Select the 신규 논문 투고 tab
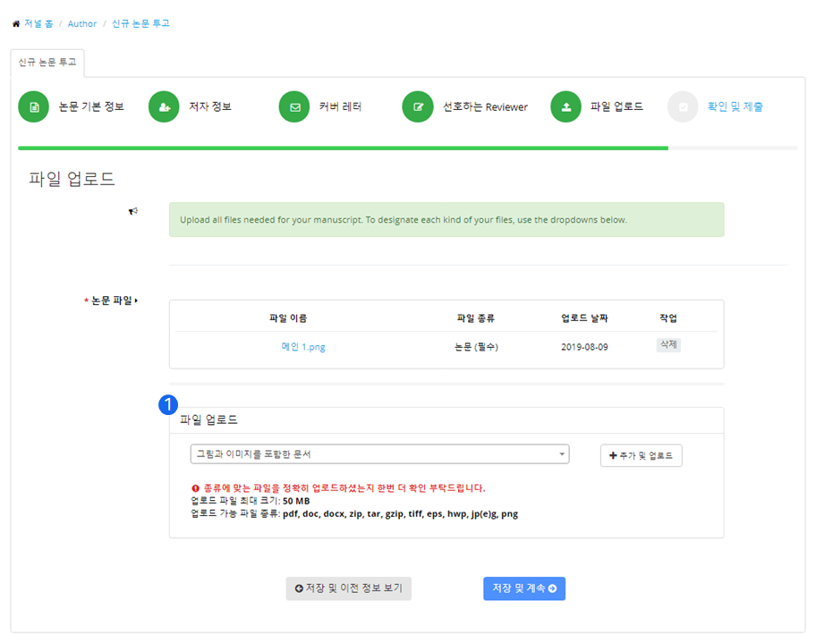 47,63
